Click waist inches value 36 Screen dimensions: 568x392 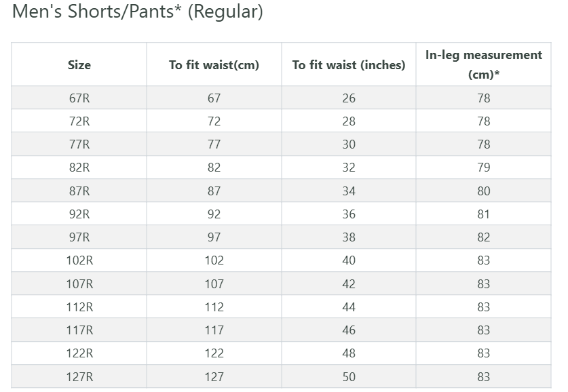(349, 214)
